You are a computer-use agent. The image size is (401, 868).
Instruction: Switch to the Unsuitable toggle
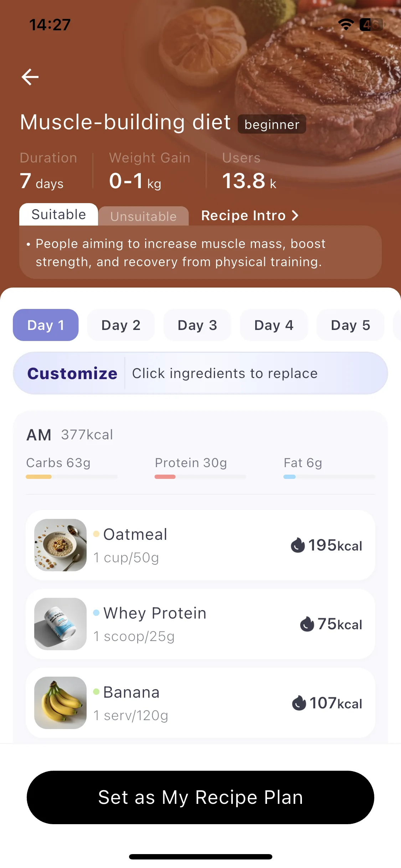[144, 216]
